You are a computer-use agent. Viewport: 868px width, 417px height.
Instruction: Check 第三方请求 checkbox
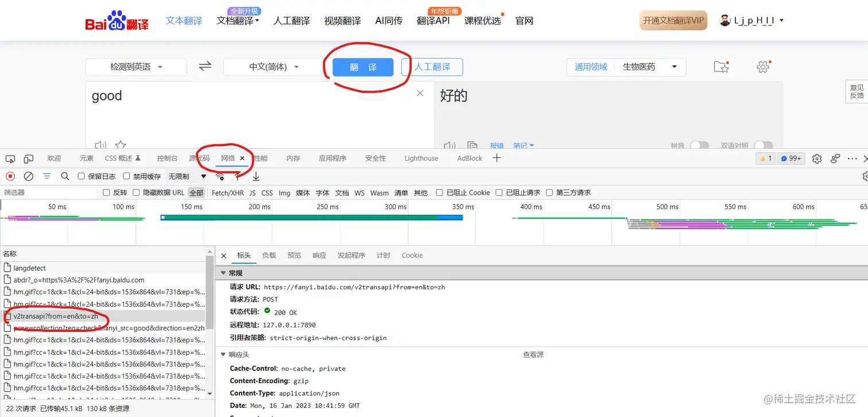[x=549, y=193]
